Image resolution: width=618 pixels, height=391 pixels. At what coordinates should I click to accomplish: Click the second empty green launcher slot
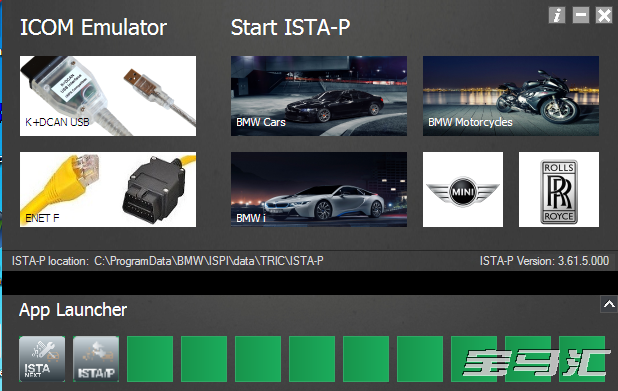point(204,359)
